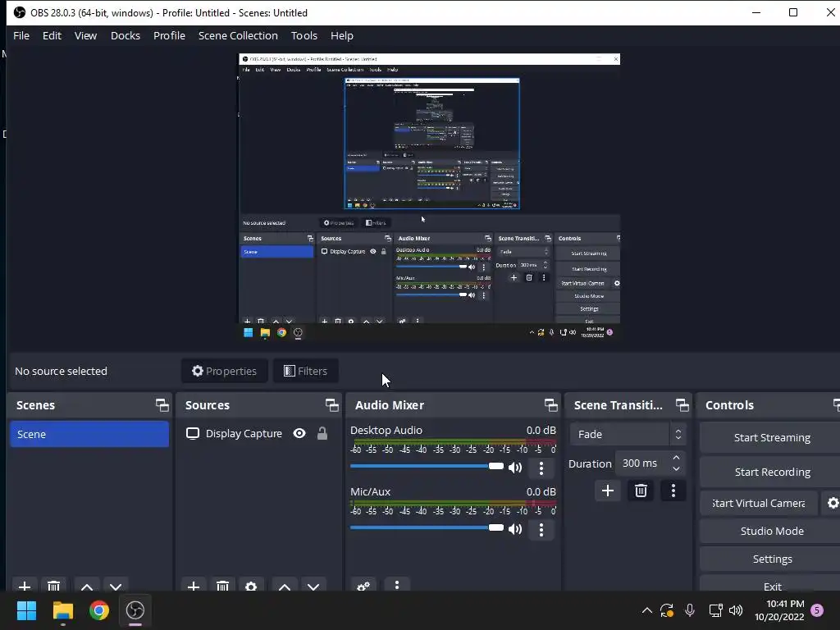Open the Fade transition dropdown
The image size is (840, 630).
pyautogui.click(x=628, y=435)
